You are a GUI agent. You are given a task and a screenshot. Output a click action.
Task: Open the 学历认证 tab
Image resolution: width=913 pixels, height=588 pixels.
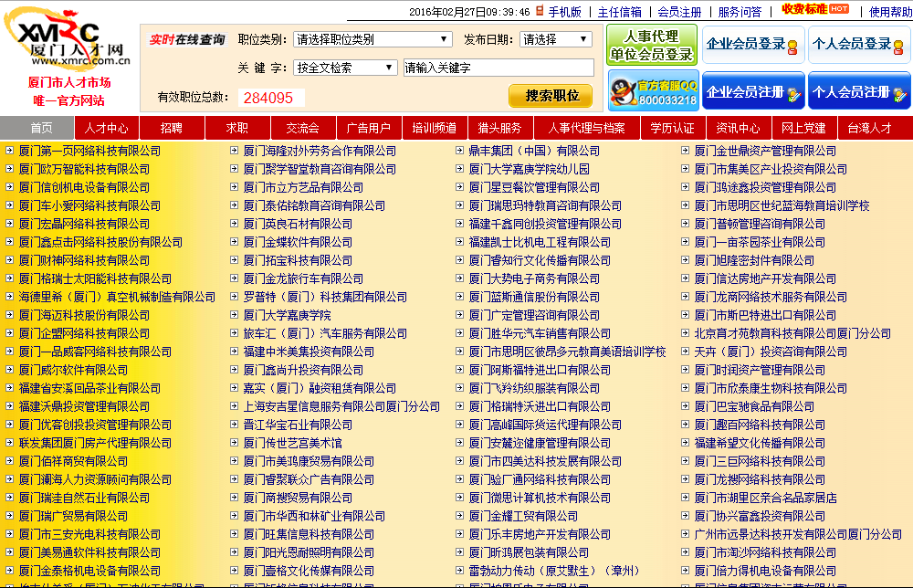(673, 128)
